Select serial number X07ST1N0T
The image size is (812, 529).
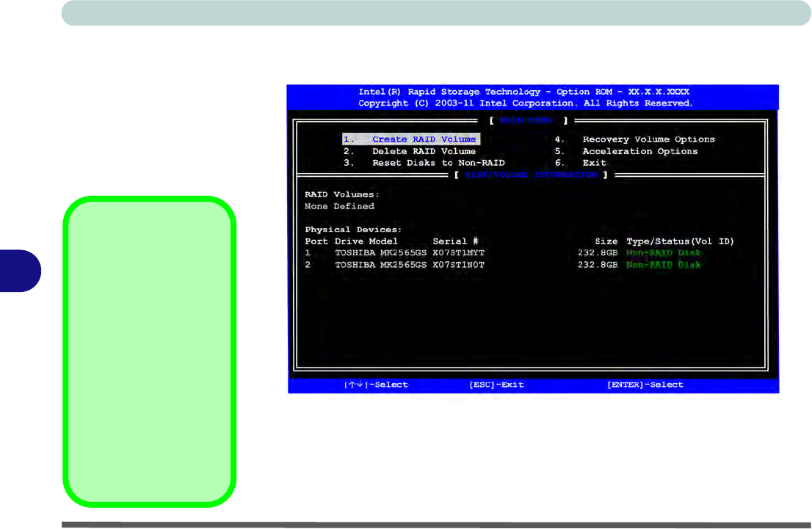[x=459, y=265]
